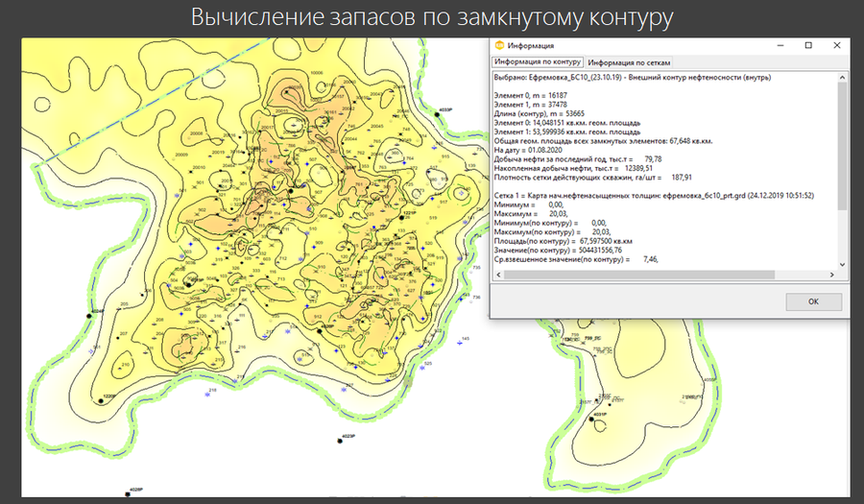Image resolution: width=864 pixels, height=504 pixels.
Task: Click the well marker labeled 4033P on map
Action: (437, 114)
